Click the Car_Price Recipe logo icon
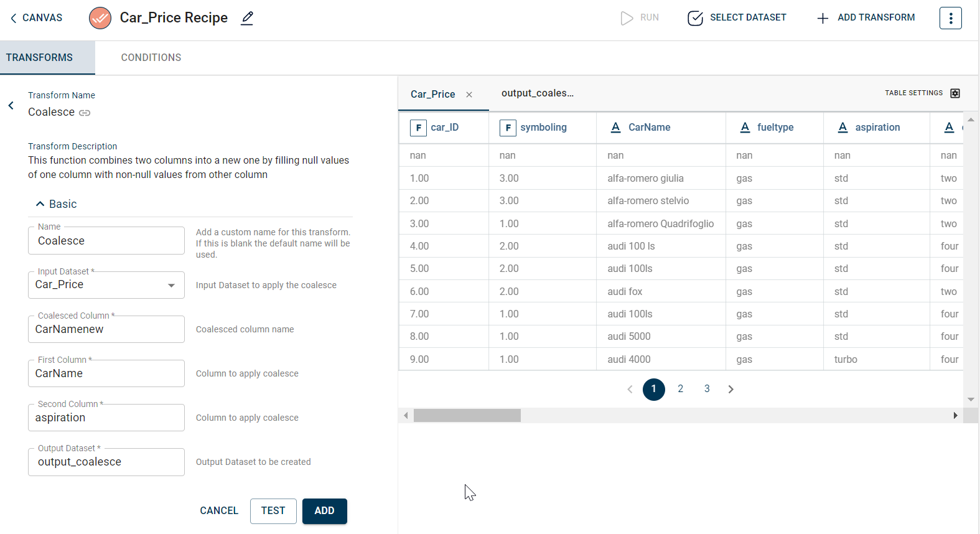The image size is (980, 534). coord(100,18)
